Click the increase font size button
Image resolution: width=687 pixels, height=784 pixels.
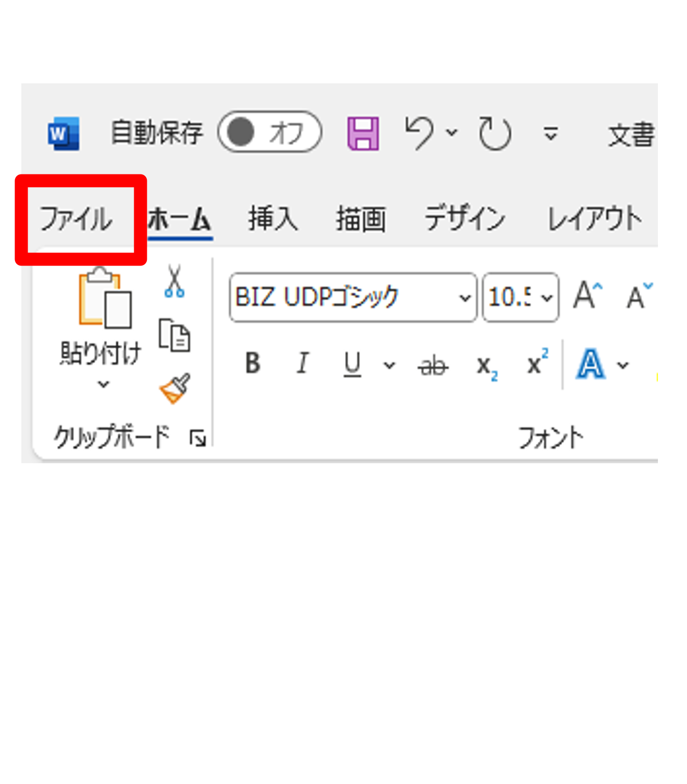(587, 296)
